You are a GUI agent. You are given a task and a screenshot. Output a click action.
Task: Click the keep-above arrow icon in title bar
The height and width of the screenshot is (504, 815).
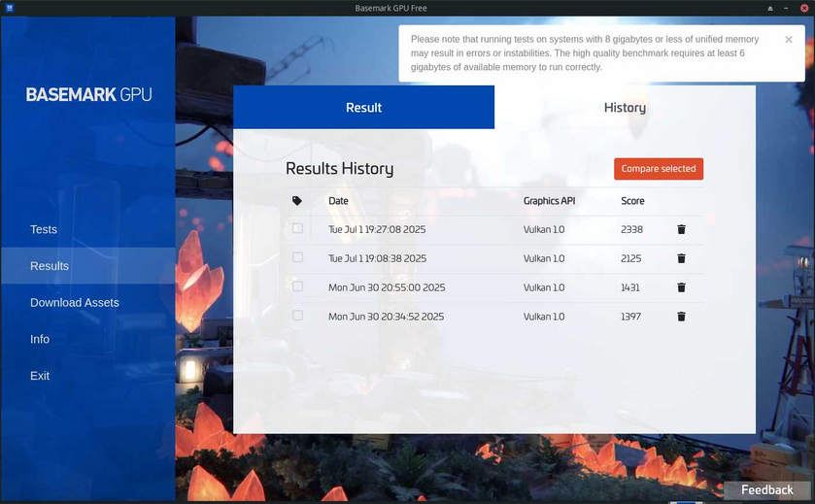[x=770, y=9]
